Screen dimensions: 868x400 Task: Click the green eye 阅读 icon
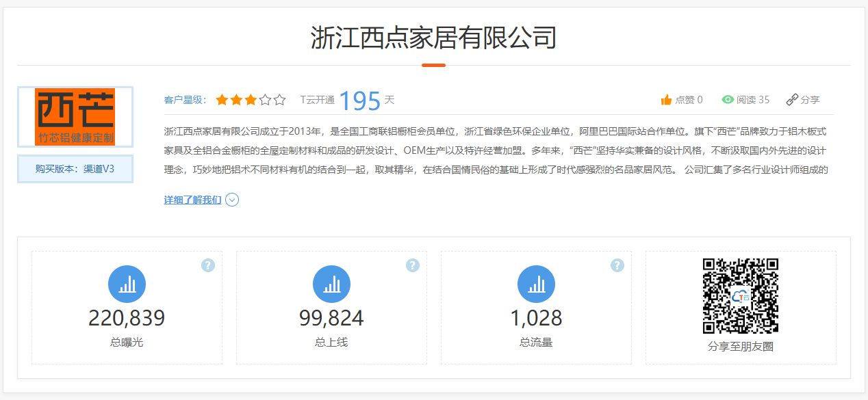[728, 100]
